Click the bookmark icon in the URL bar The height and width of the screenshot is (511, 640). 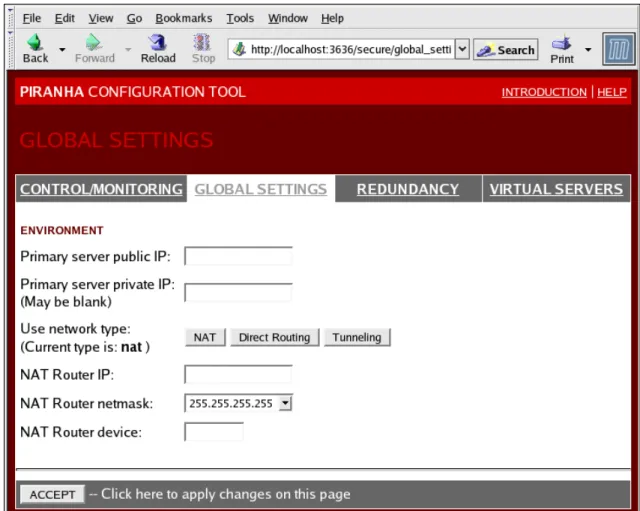pos(239,49)
